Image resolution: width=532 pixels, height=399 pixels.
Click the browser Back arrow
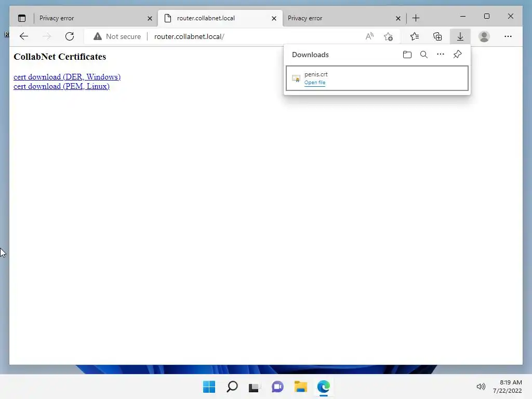(24, 36)
